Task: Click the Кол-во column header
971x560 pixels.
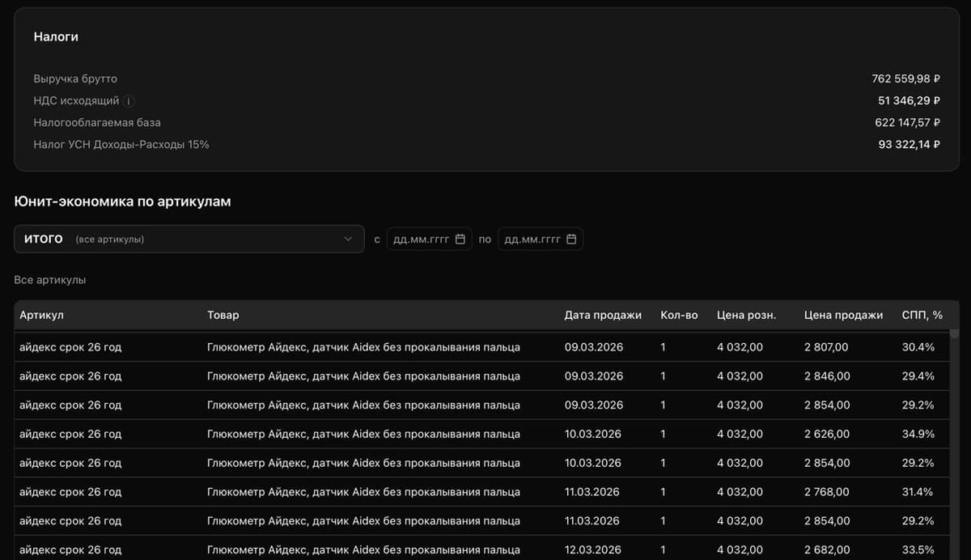Action: pos(679,315)
